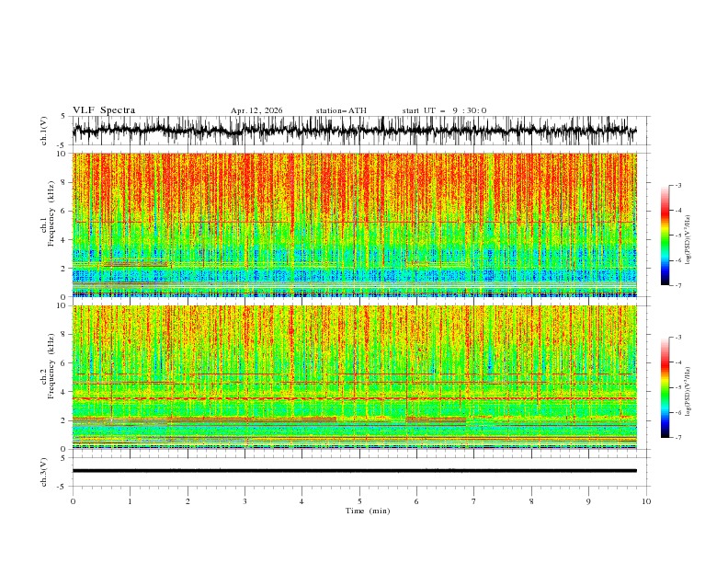Image resolution: width=728 pixels, height=563 pixels.
Task: Click the ch.2 lower color scale bar
Action: click(665, 387)
